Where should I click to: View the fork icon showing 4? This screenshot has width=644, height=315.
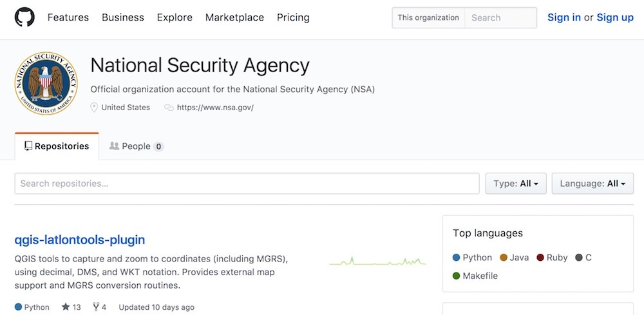pos(96,307)
